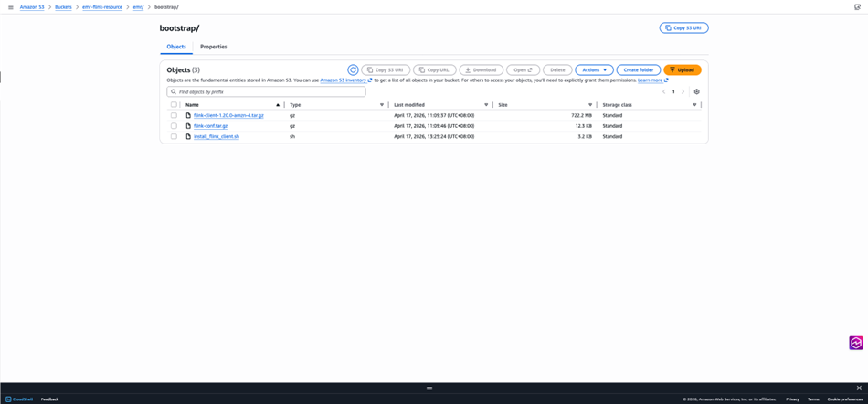868x404 pixels.
Task: Sort by Name column header arrow
Action: (x=278, y=105)
